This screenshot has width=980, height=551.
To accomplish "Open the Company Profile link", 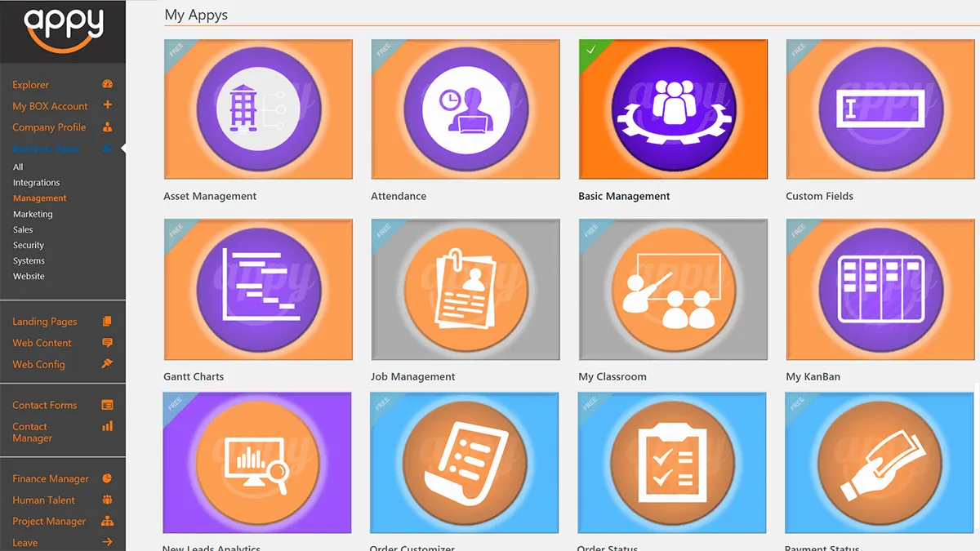I will pos(49,127).
